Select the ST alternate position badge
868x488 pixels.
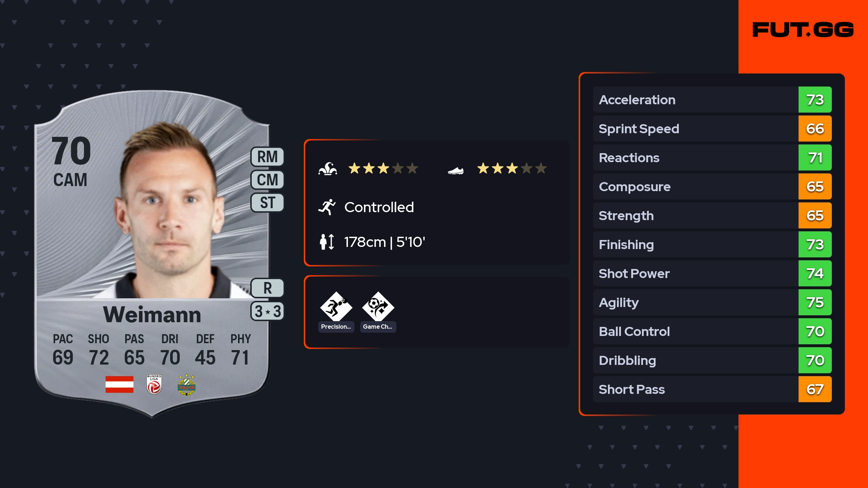(267, 203)
